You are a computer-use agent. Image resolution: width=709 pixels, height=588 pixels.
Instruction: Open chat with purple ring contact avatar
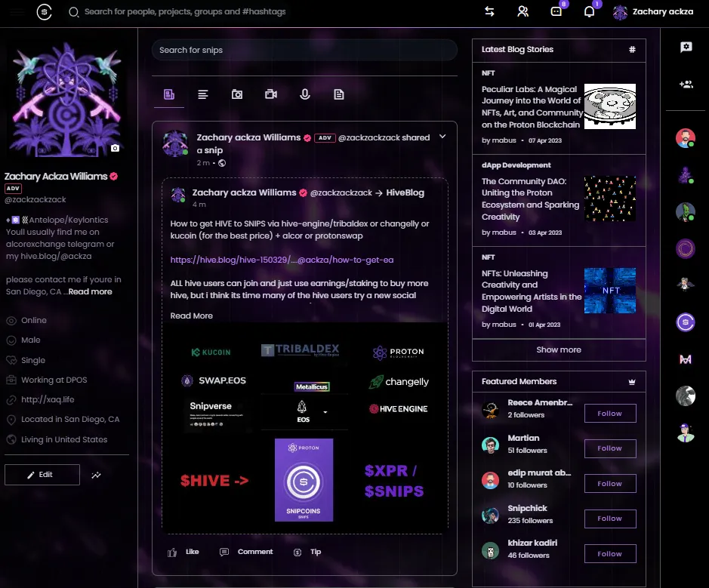click(686, 248)
